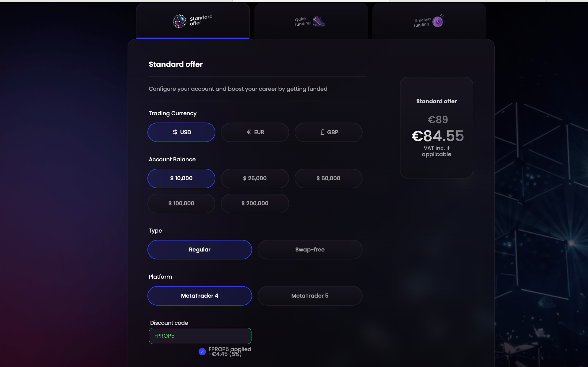Click the pound sign icon on GBP
Image resolution: width=588 pixels, height=367 pixels.
(x=322, y=132)
